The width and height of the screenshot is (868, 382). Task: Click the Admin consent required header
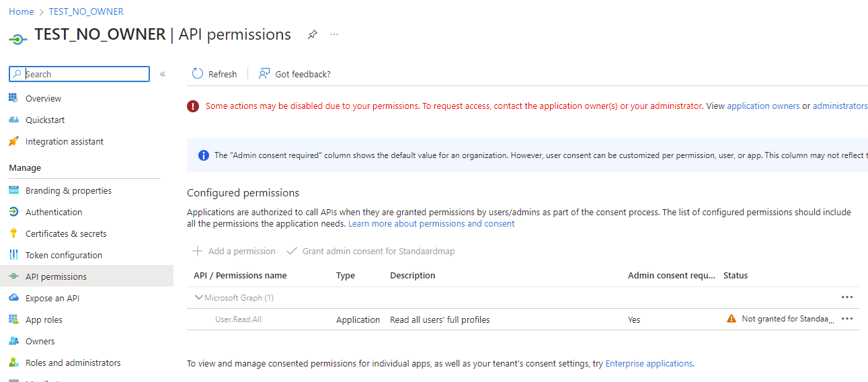[x=672, y=275]
